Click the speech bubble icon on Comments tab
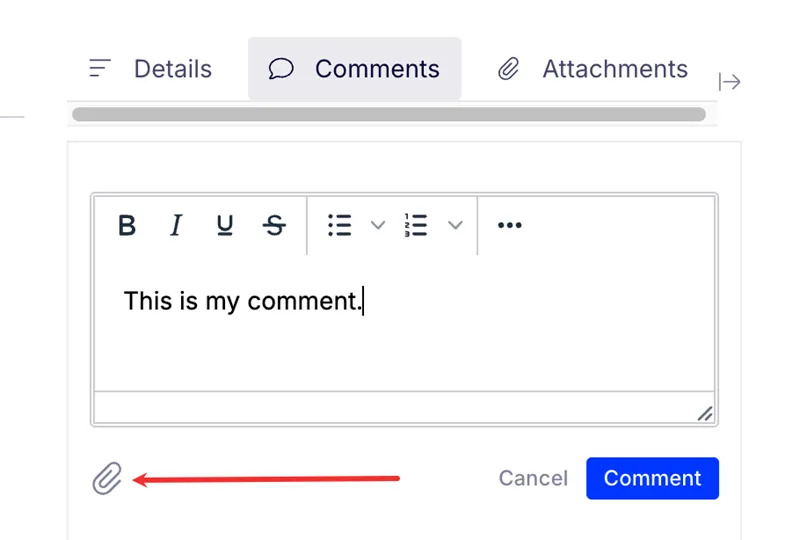The height and width of the screenshot is (540, 800). (x=281, y=69)
